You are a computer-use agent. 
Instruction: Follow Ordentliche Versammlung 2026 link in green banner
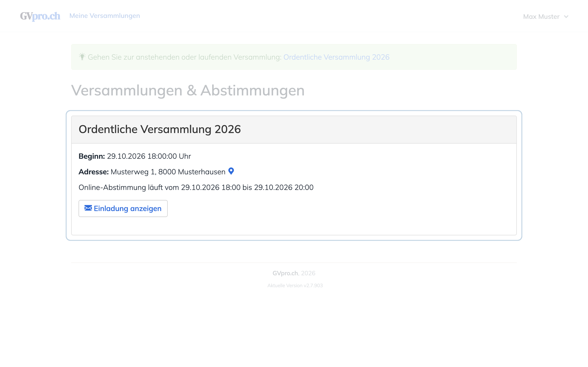click(x=336, y=57)
